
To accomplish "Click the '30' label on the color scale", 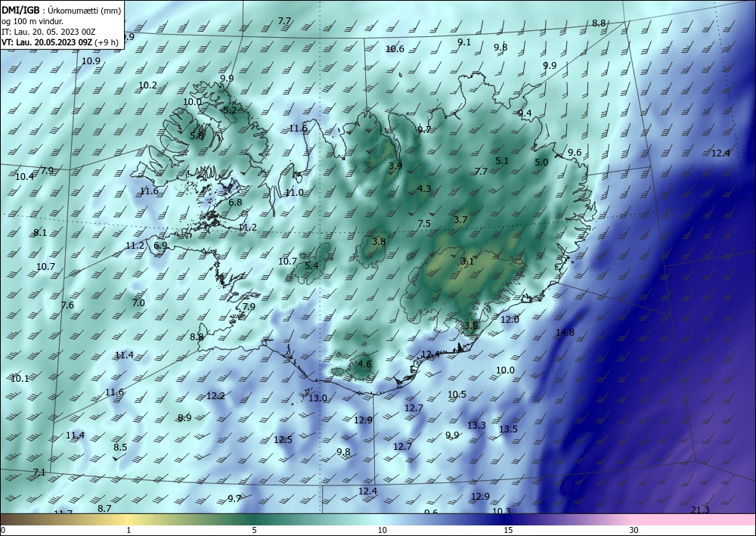I will click(x=634, y=531).
